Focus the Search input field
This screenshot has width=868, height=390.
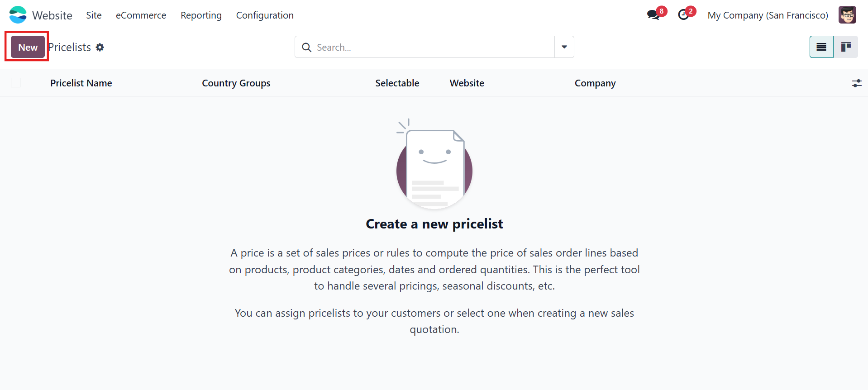pos(434,47)
